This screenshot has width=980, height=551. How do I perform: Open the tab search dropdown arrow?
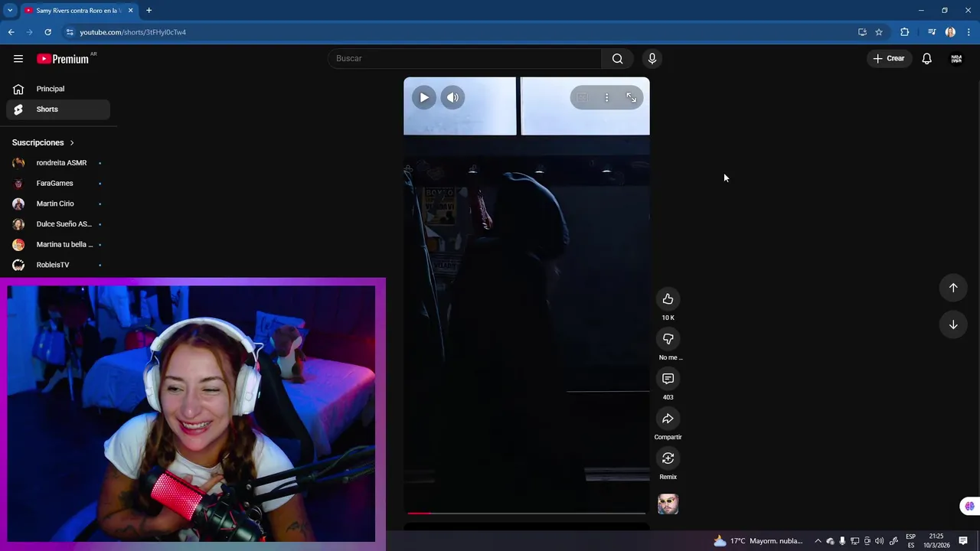(x=10, y=11)
